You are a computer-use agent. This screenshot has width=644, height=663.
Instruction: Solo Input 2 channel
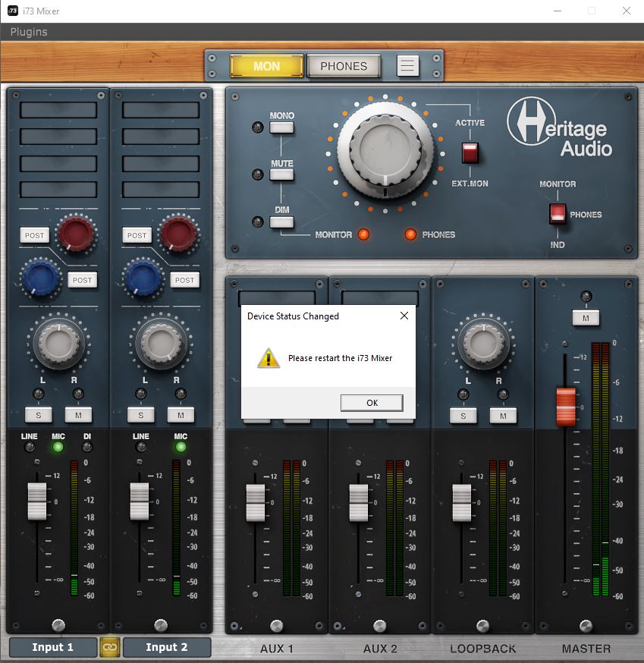[141, 415]
